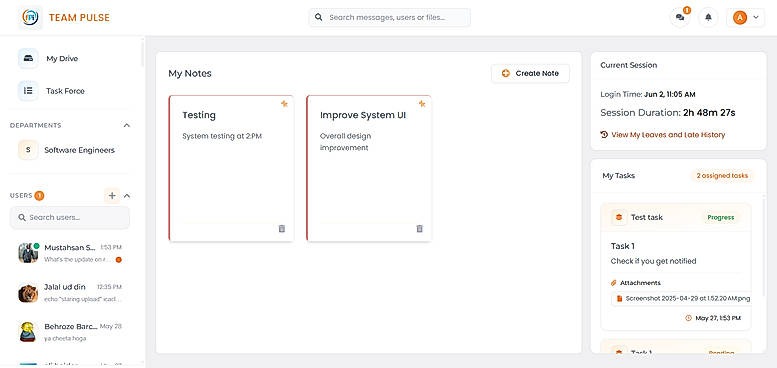
Task: Delete the Improve System UI note
Action: (x=420, y=228)
